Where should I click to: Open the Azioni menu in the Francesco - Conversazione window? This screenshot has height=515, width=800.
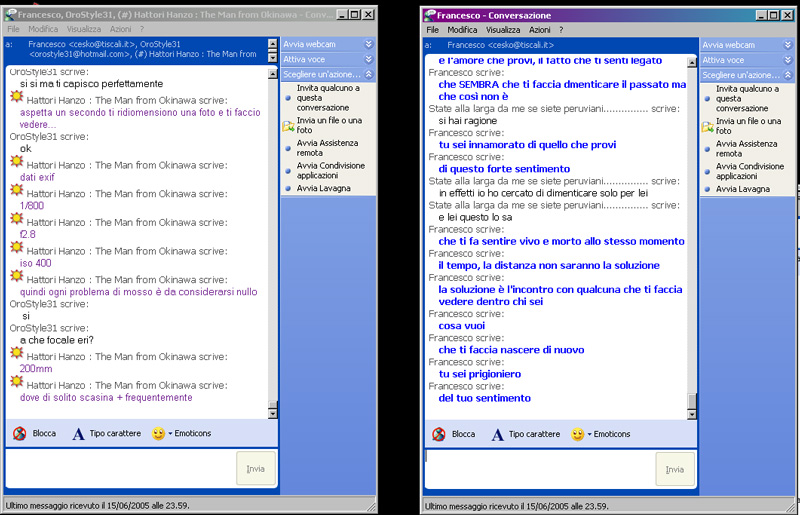(x=539, y=30)
